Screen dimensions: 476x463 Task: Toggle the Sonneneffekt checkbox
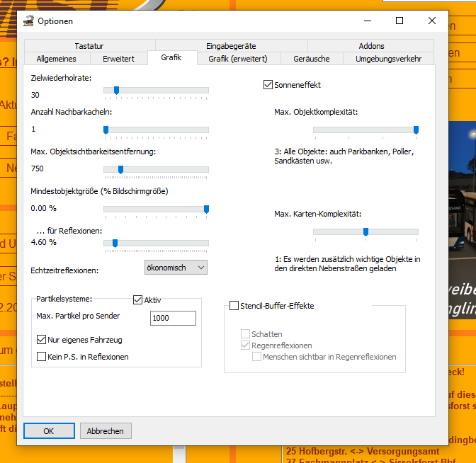coord(268,85)
